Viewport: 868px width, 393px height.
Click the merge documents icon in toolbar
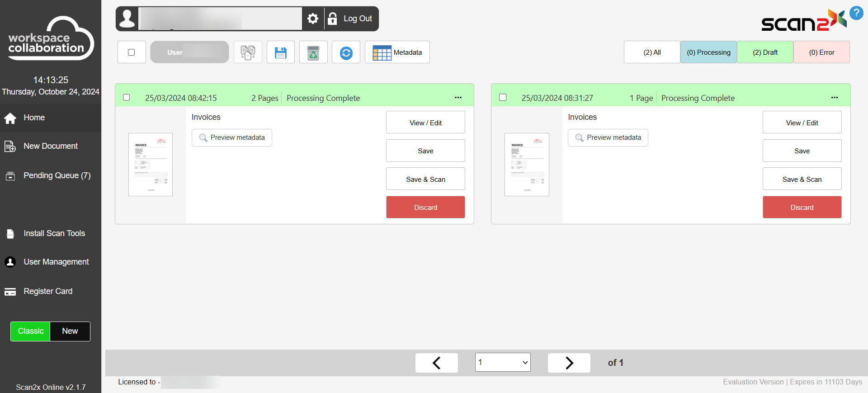coord(248,52)
